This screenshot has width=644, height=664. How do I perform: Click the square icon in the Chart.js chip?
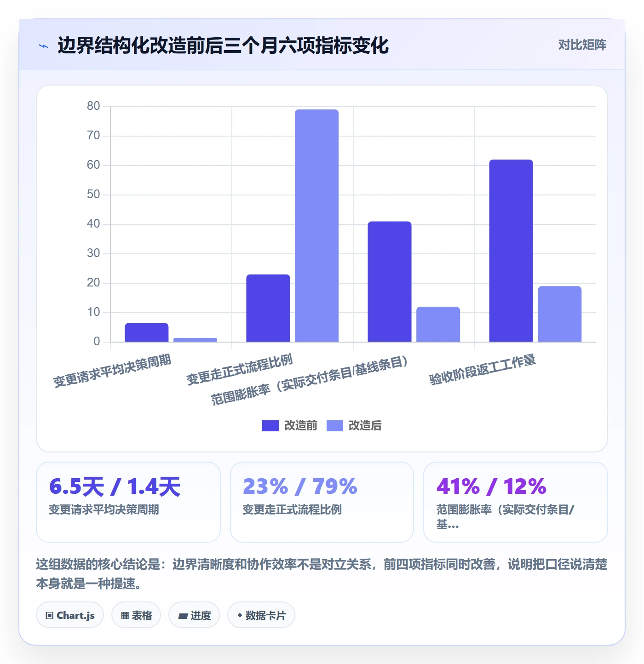(x=50, y=615)
